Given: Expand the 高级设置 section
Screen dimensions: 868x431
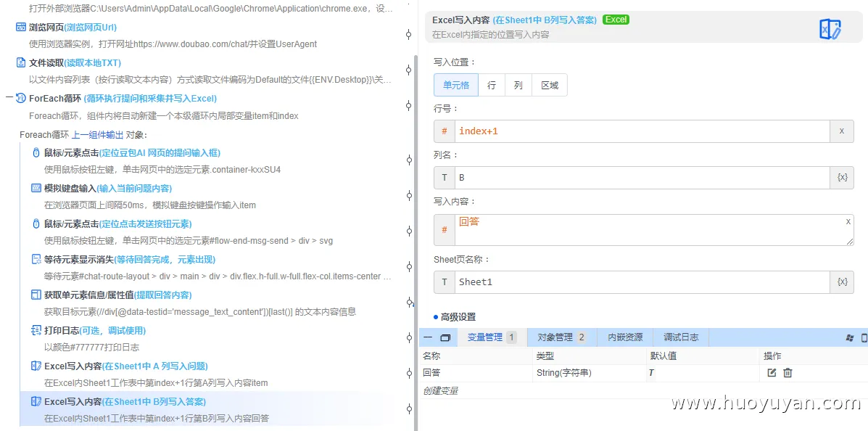Looking at the screenshot, I should [455, 317].
